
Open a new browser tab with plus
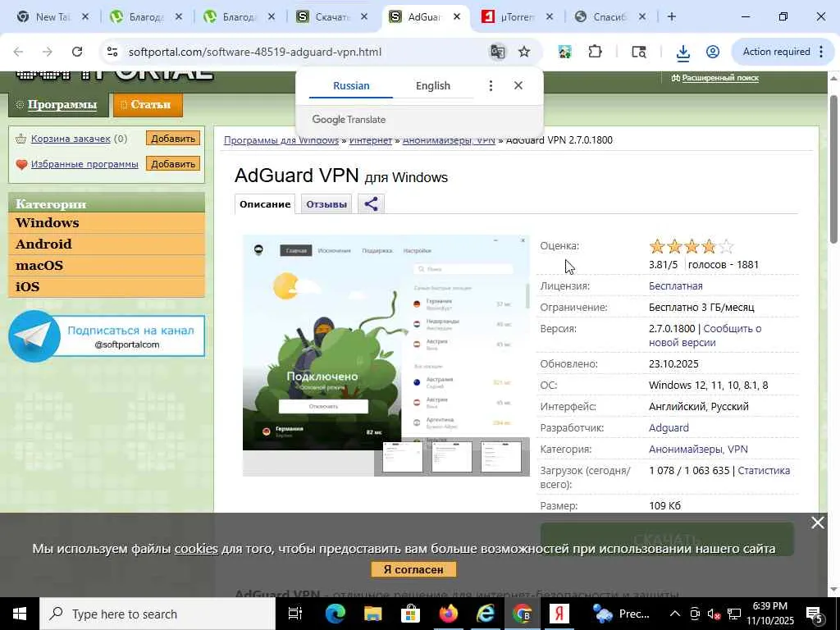671,17
